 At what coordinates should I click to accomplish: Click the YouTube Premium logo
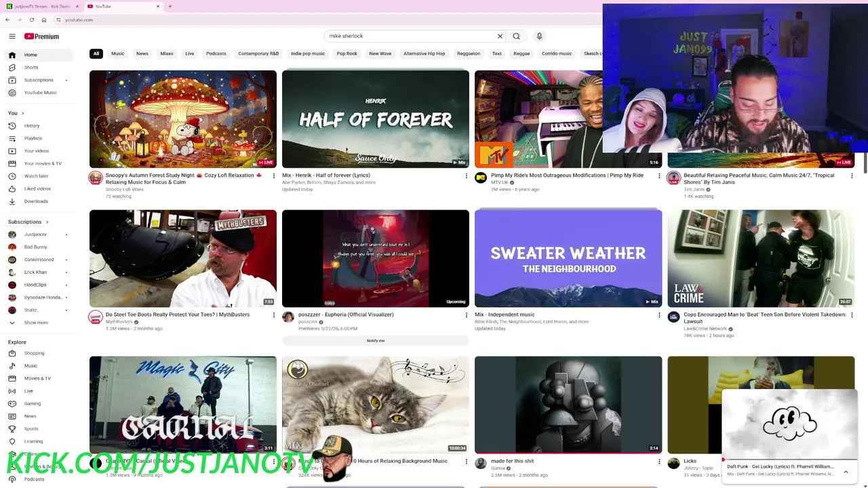[41, 37]
